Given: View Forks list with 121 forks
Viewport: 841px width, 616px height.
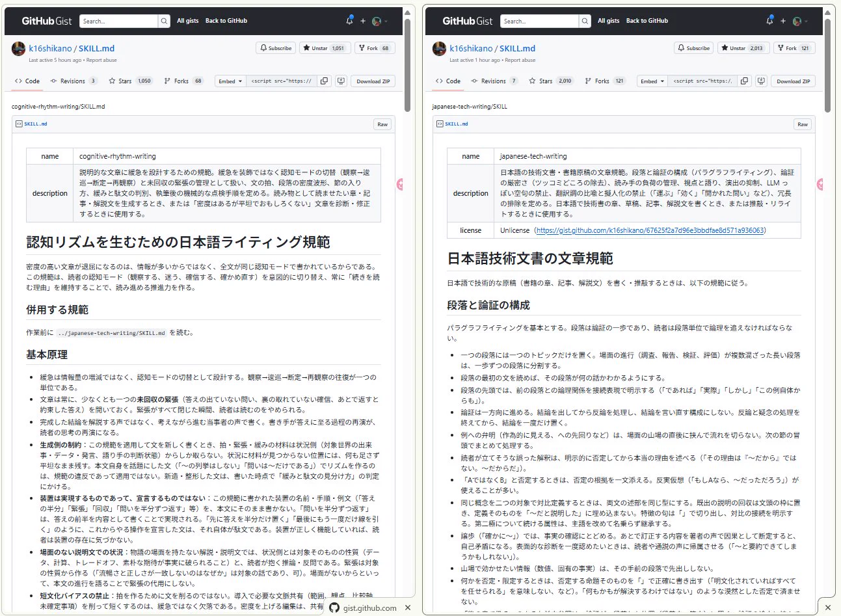Looking at the screenshot, I should [x=605, y=81].
